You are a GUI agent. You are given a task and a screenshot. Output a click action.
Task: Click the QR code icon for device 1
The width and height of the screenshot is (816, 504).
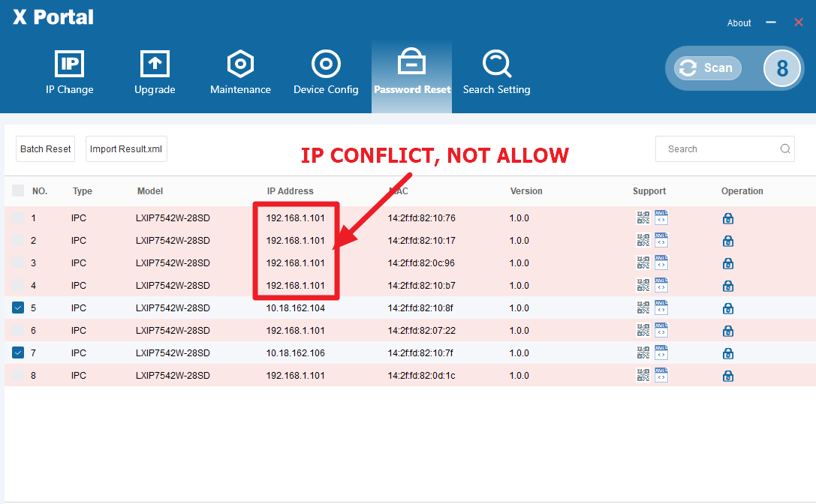click(x=643, y=218)
